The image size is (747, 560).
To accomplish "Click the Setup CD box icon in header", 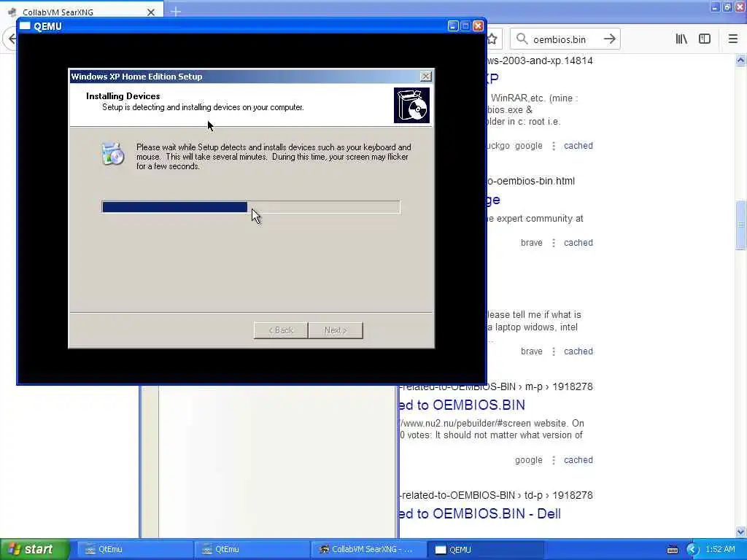I will click(411, 105).
